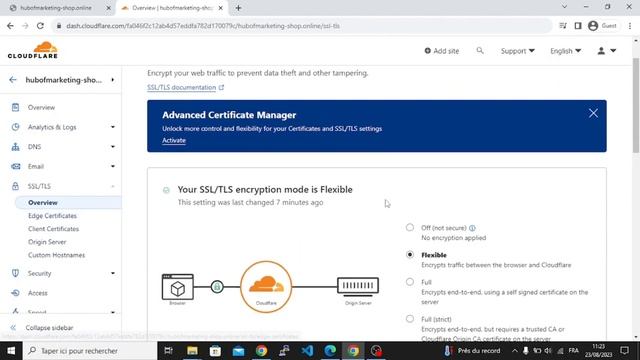Image resolution: width=640 pixels, height=360 pixels.
Task: Click the Cloudflare logo
Action: point(33,50)
